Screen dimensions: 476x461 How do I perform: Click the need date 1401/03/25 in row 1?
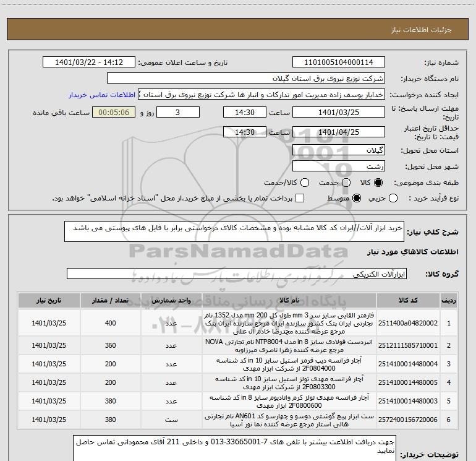pos(49,323)
